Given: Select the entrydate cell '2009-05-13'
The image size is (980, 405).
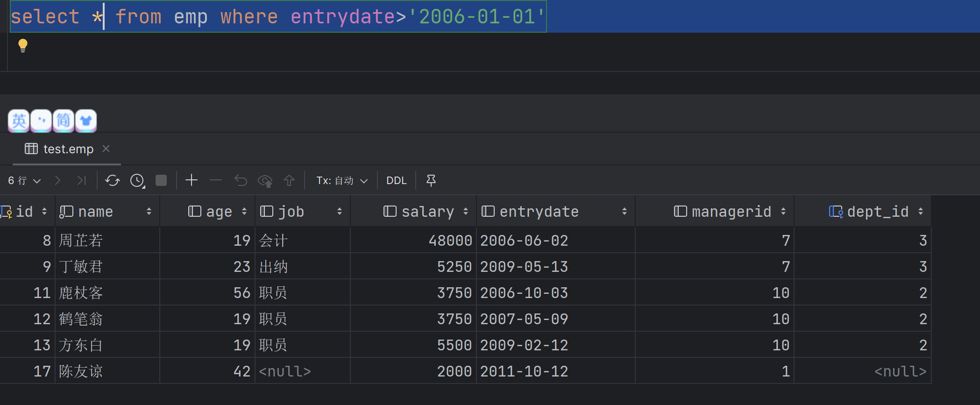Looking at the screenshot, I should (x=556, y=266).
